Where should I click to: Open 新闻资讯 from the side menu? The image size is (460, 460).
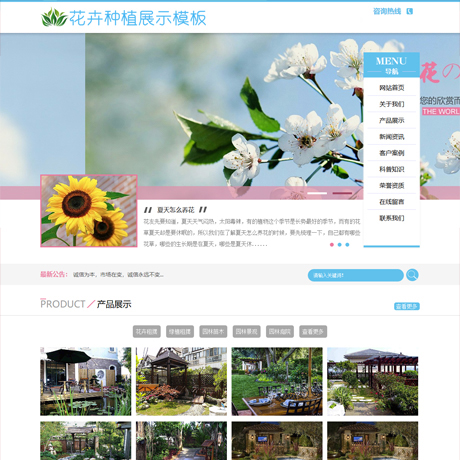coord(392,137)
